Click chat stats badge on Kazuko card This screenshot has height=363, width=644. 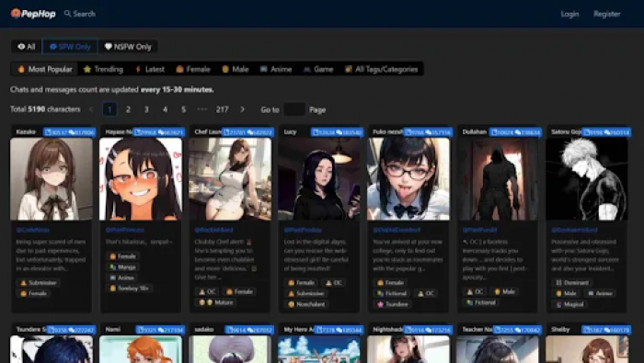click(70, 132)
